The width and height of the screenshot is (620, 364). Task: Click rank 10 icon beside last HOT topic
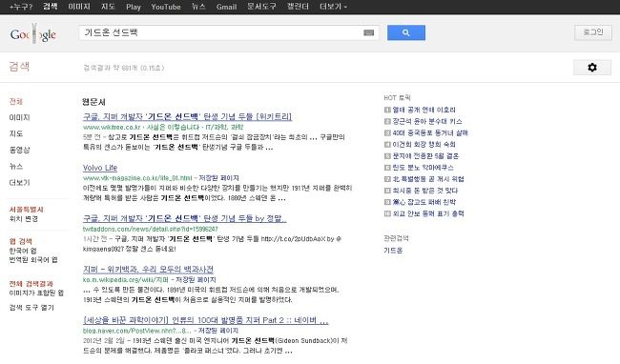(387, 213)
